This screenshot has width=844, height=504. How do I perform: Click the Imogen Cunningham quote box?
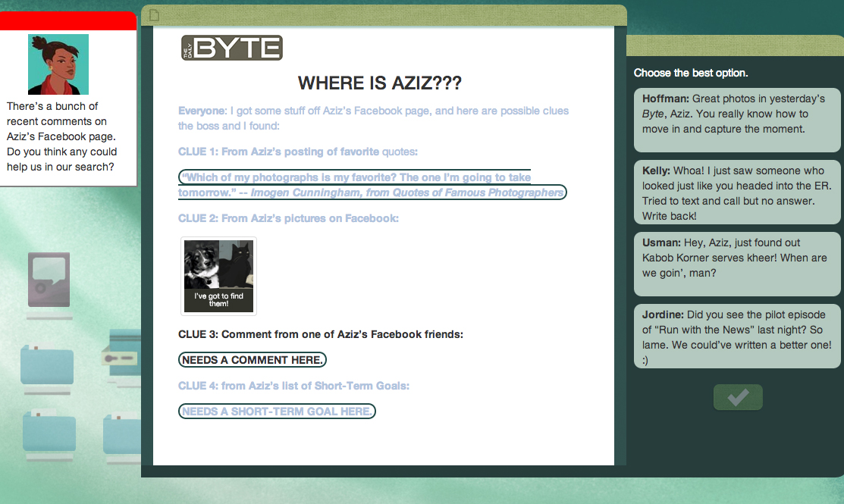coord(372,184)
